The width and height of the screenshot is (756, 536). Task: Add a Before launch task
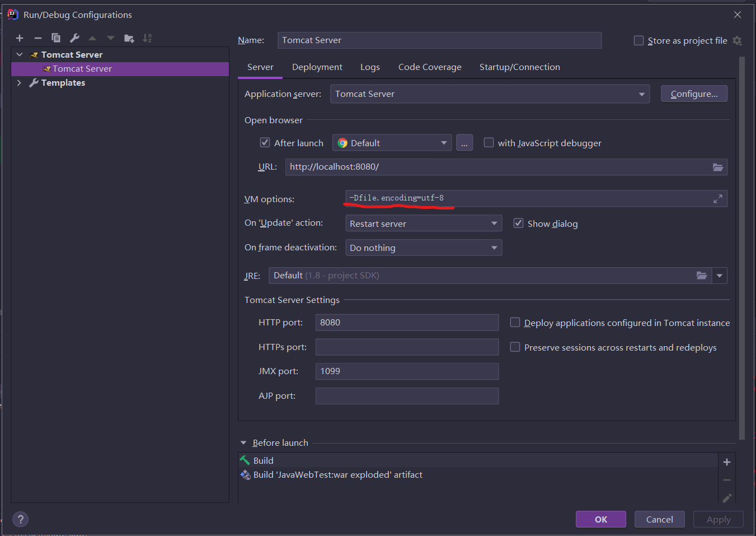(x=727, y=462)
